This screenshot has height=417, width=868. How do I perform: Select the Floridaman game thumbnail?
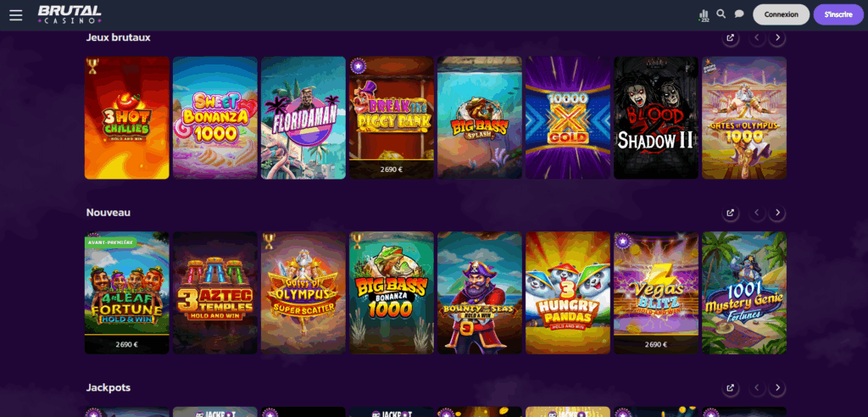[x=303, y=118]
